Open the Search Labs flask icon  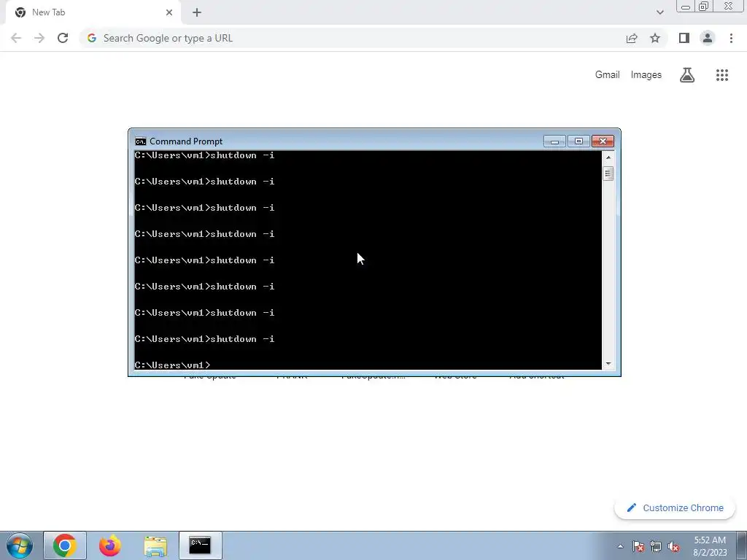point(687,75)
